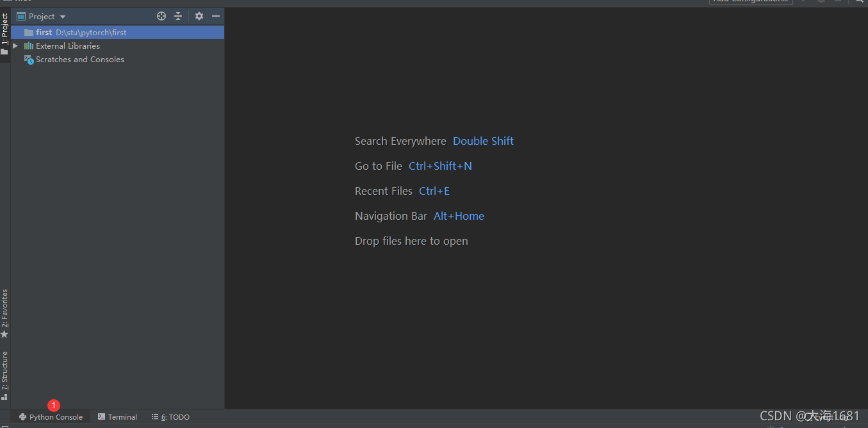Click the Favorites star icon
The width and height of the screenshot is (868, 428).
(4, 334)
